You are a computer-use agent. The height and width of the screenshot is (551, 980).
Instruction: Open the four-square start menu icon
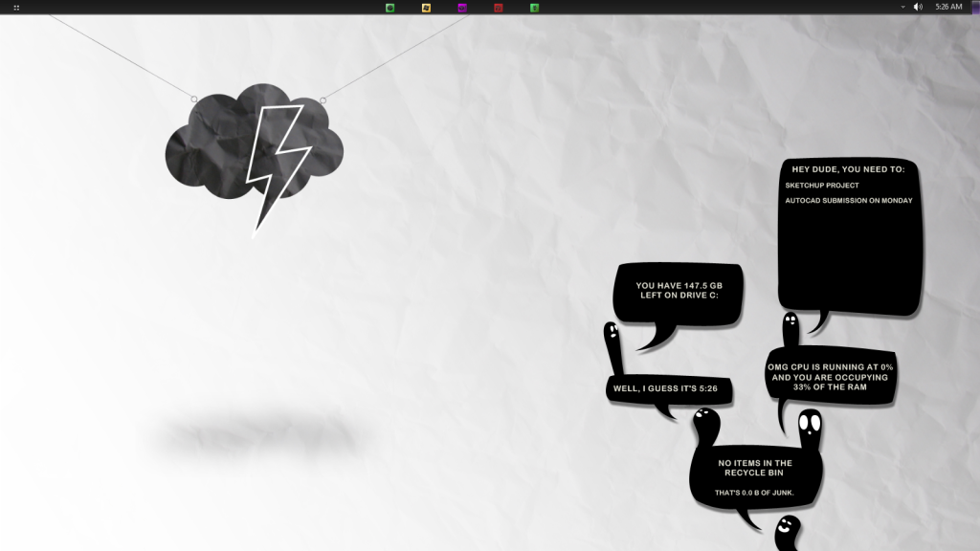click(x=16, y=8)
